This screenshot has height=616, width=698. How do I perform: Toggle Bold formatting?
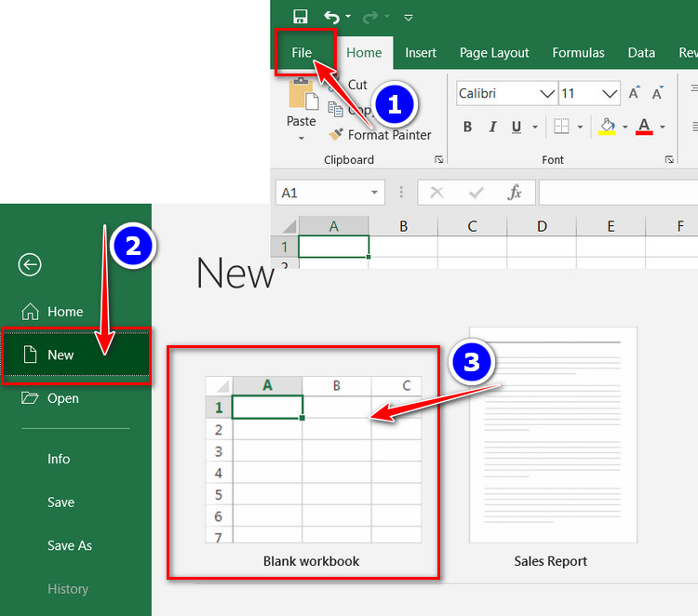(467, 127)
